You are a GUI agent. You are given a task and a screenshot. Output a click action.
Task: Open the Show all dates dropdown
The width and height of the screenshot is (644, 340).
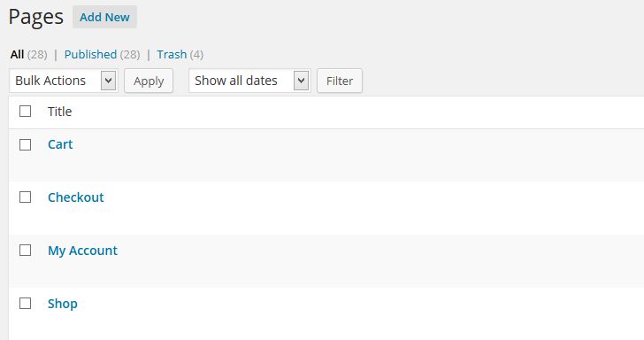tap(249, 81)
